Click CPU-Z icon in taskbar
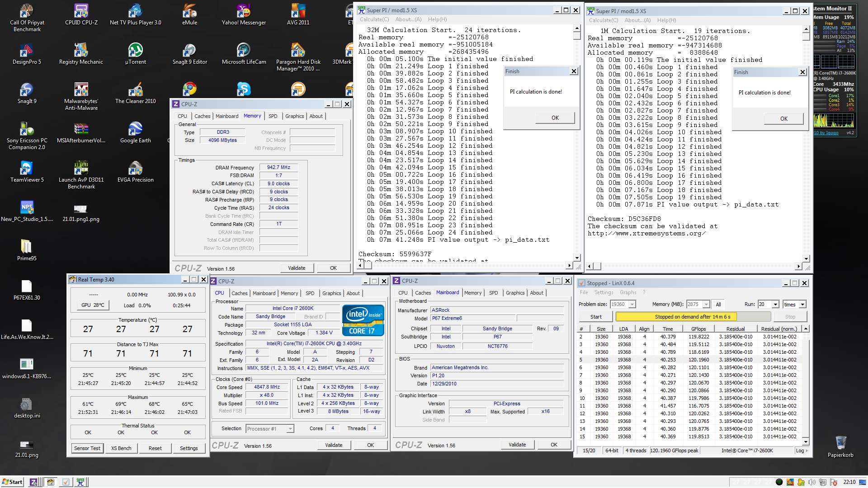 tap(33, 482)
